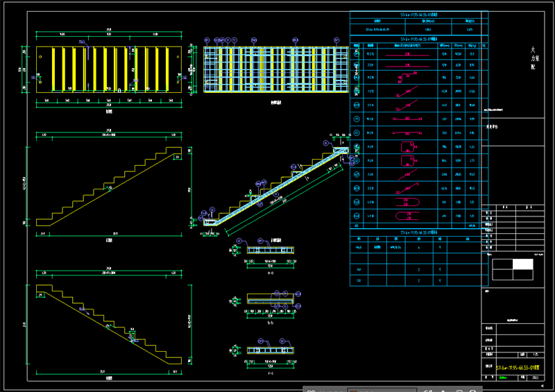
Task: Click the rebar schedule table top title row
Action: [419, 15]
